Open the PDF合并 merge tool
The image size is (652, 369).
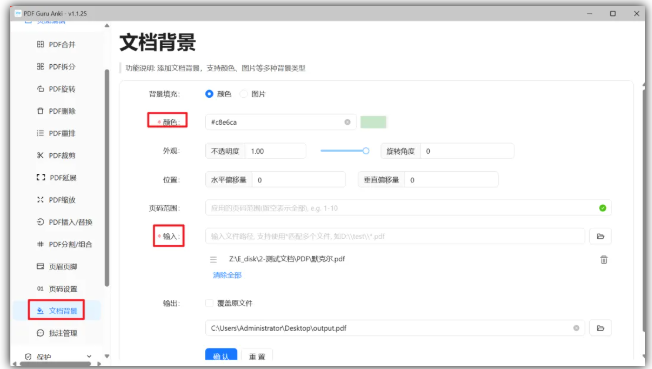[56, 45]
